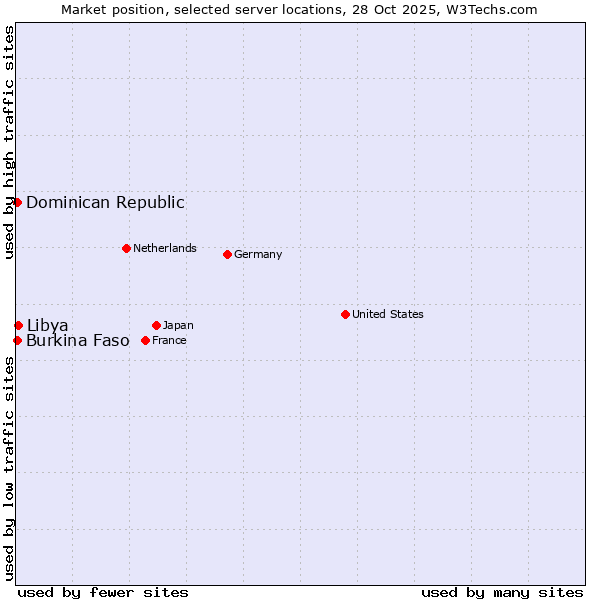Select the Netherlands label text
This screenshot has height=600, width=600.
(x=164, y=248)
